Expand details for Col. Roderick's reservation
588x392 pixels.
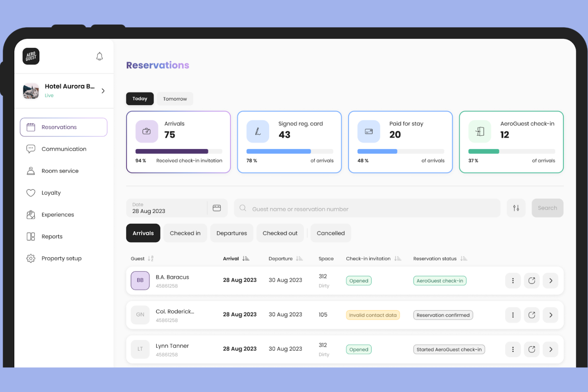pos(550,315)
